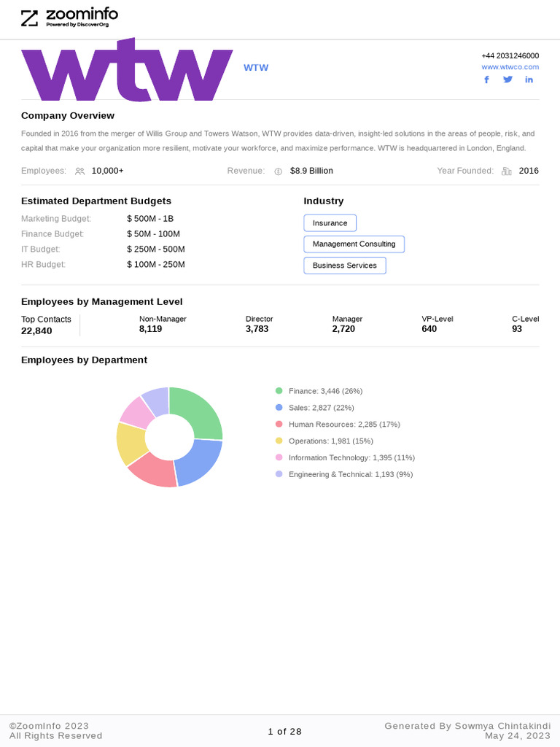Screen dimensions: 560x747
Task: Click the revenue dollar coin icon
Action: 278,171
